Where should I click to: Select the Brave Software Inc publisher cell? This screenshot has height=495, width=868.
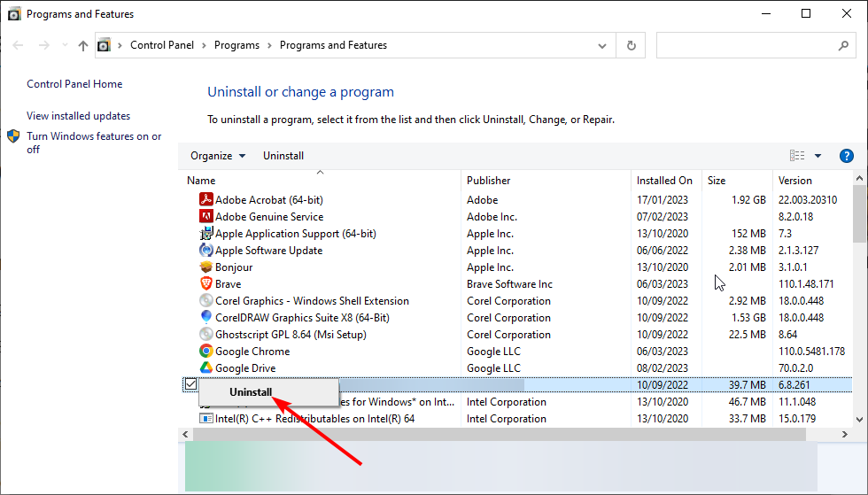[x=509, y=284]
